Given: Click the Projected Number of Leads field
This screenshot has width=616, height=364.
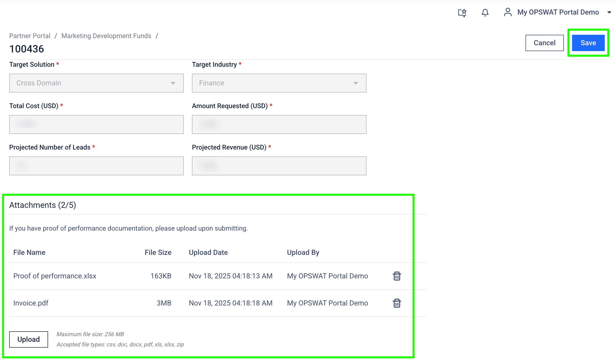Looking at the screenshot, I should (96, 166).
